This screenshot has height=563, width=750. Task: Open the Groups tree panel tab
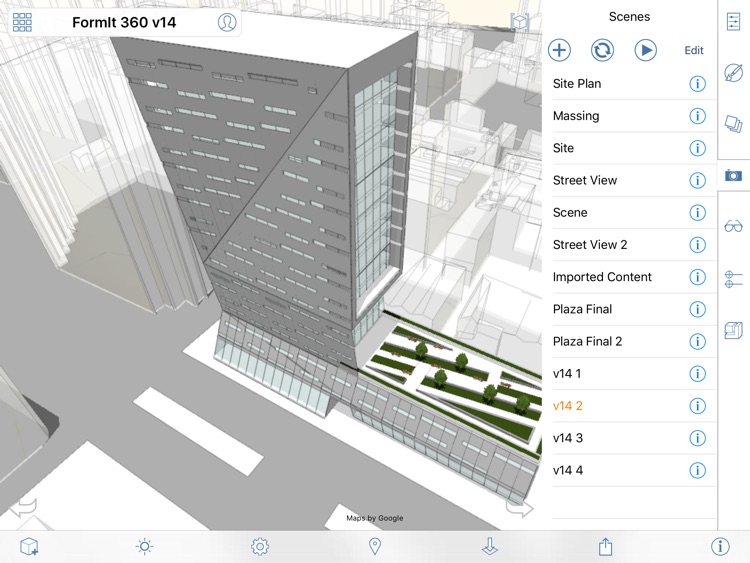[733, 330]
